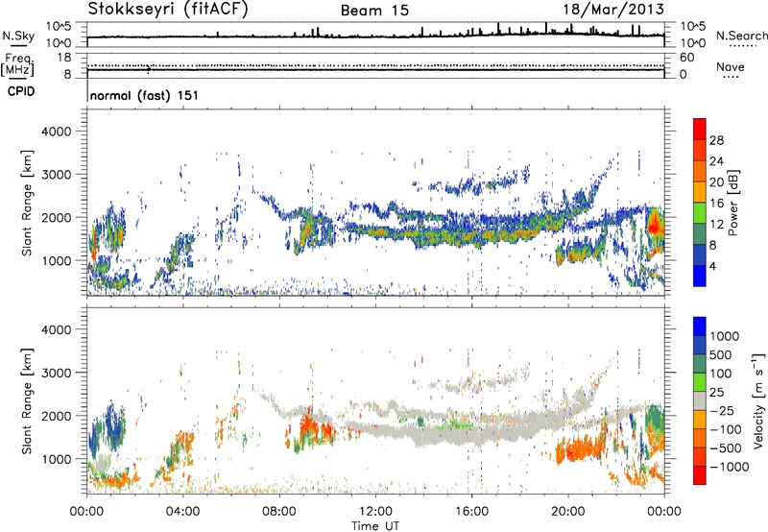Viewport: 768px width, 532px height.
Task: Click the '28' dB colorbar value
Action: (x=716, y=140)
